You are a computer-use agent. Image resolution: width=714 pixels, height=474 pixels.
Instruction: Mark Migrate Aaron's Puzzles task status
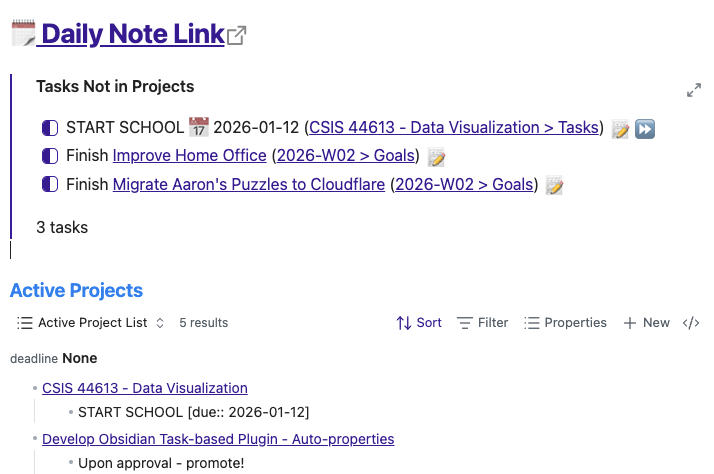click(x=50, y=185)
